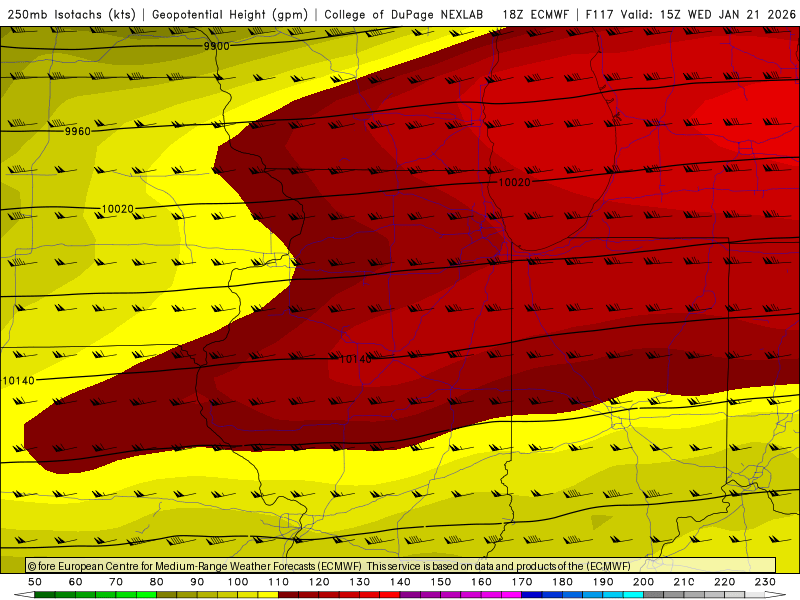Click the 9900 height contour label
The image size is (800, 600).
[216, 46]
